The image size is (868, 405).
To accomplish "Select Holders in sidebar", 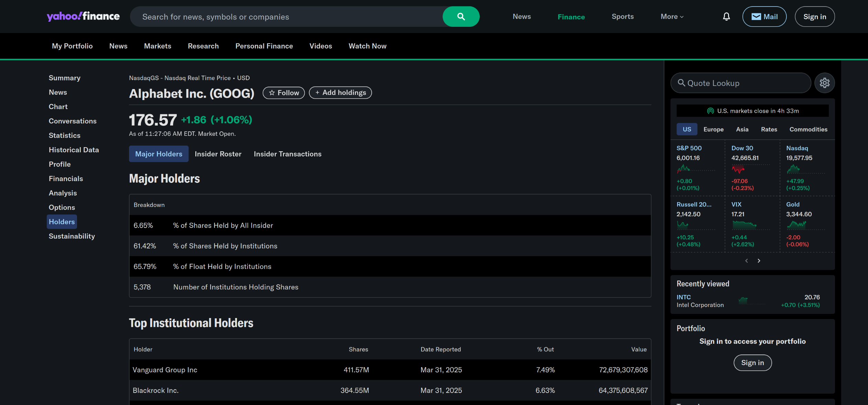I will click(x=62, y=222).
